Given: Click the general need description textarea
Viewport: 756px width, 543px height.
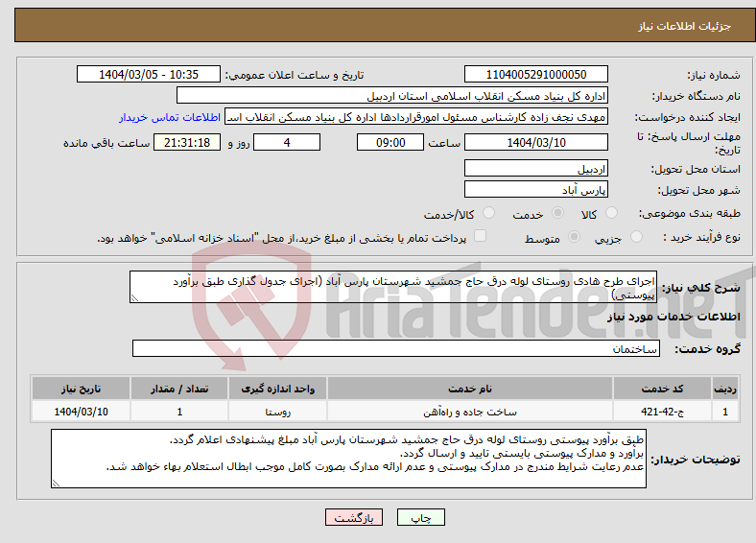Looking at the screenshot, I should (393, 287).
